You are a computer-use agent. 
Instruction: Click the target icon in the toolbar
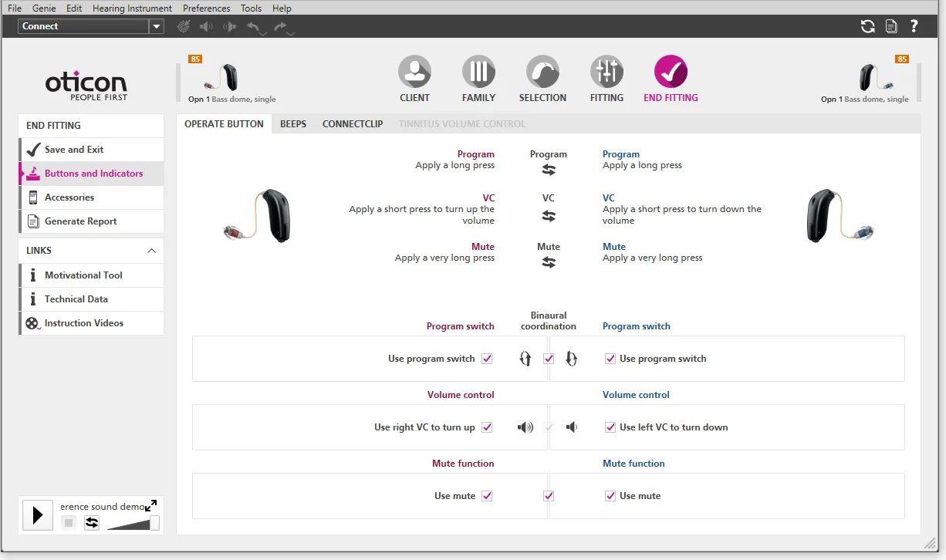point(184,26)
